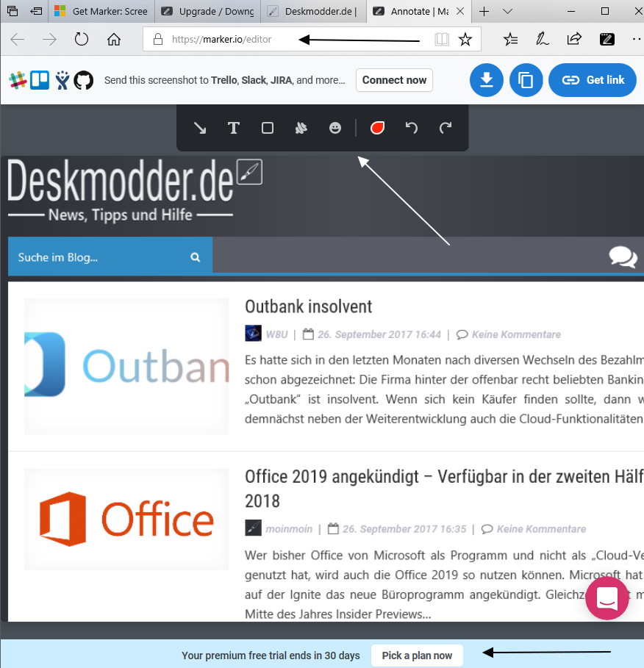Screen dimensions: 644x668
Task: Select the text annotation tool
Action: 234,128
